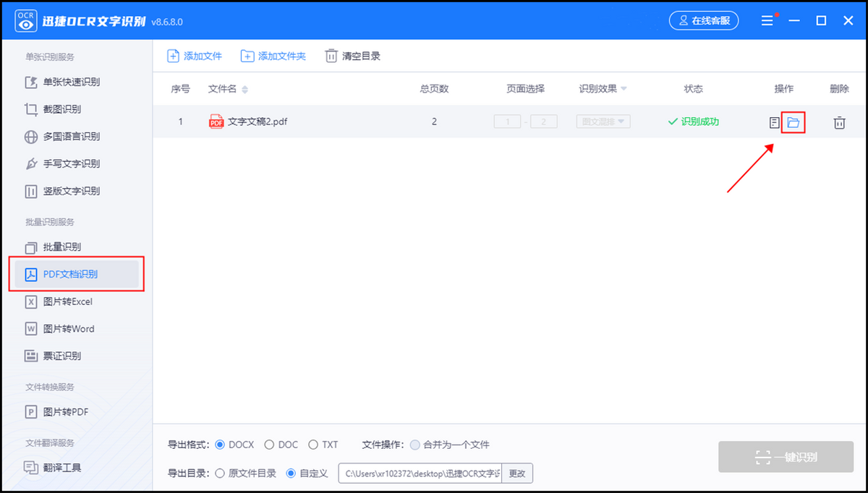Viewport: 868px width, 493px height.
Task: Click the 序号 column header
Action: (x=181, y=89)
